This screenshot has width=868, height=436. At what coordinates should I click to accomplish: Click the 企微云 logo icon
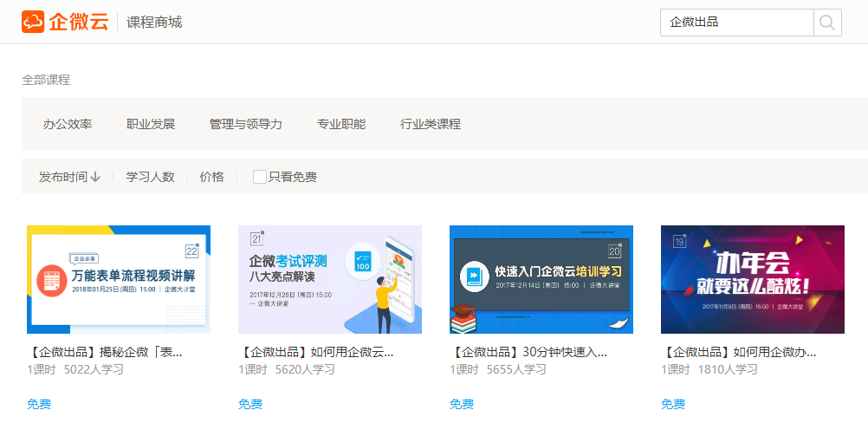pyautogui.click(x=34, y=22)
